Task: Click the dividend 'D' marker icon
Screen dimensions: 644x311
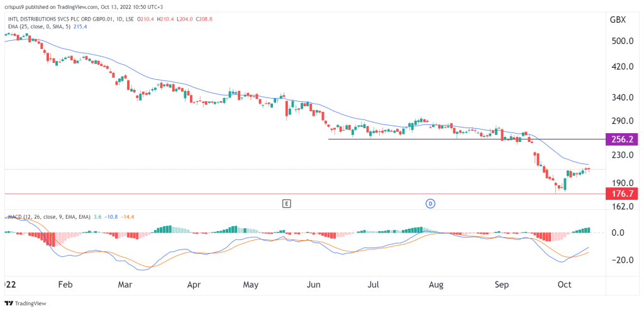Action: point(430,203)
